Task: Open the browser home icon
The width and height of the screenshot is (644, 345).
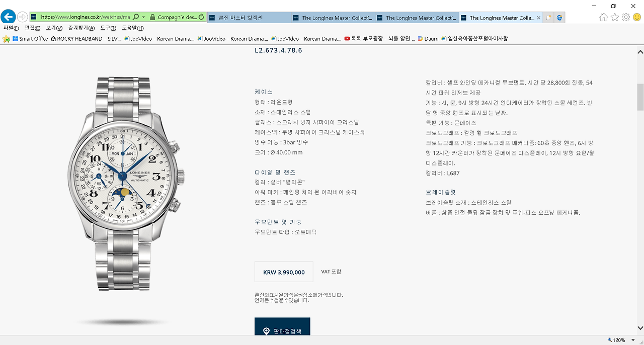Action: pos(604,17)
